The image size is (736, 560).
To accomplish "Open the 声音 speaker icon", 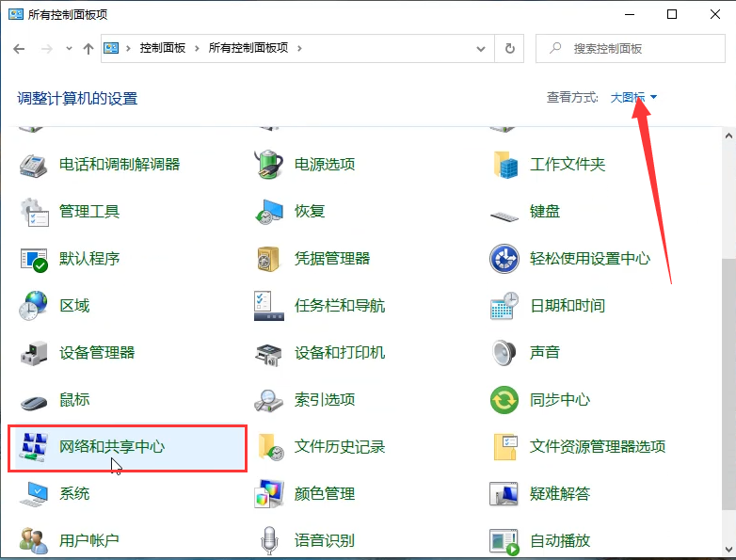I will [x=504, y=353].
